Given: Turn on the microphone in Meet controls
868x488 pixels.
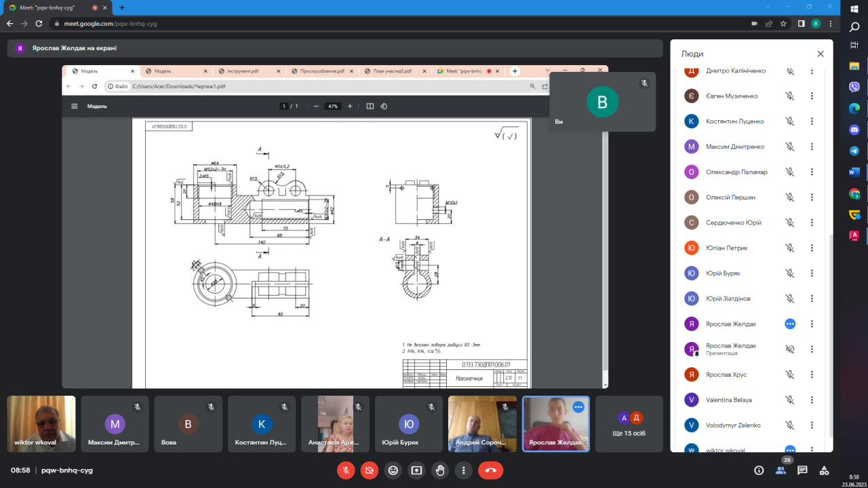Looking at the screenshot, I should point(346,470).
